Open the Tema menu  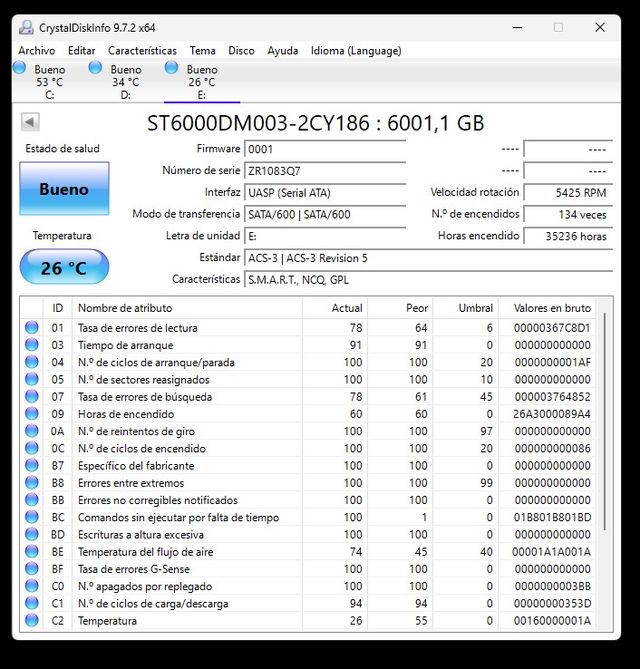202,51
